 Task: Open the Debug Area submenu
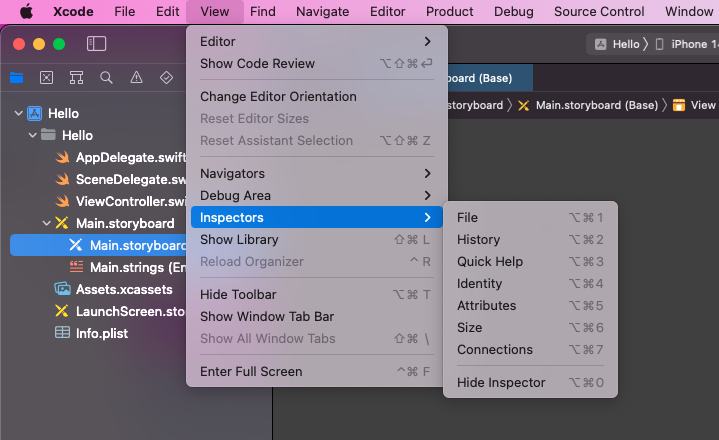pyautogui.click(x=316, y=195)
